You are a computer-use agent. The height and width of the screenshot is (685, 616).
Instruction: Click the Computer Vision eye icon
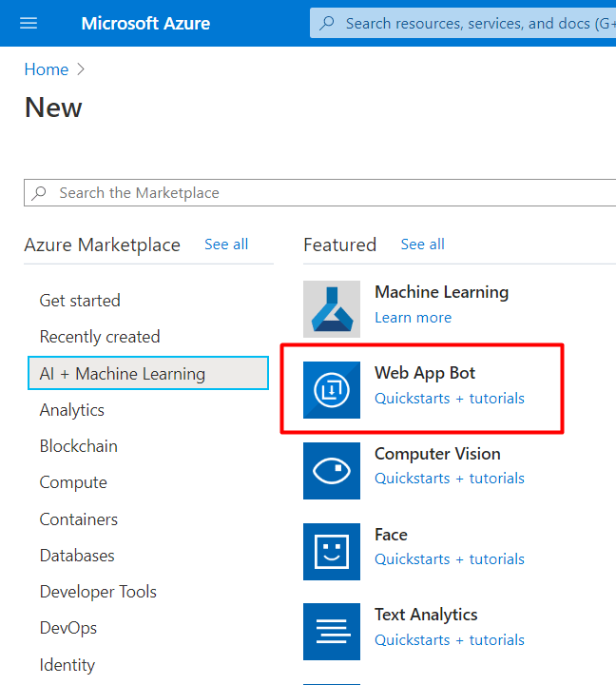click(x=332, y=471)
